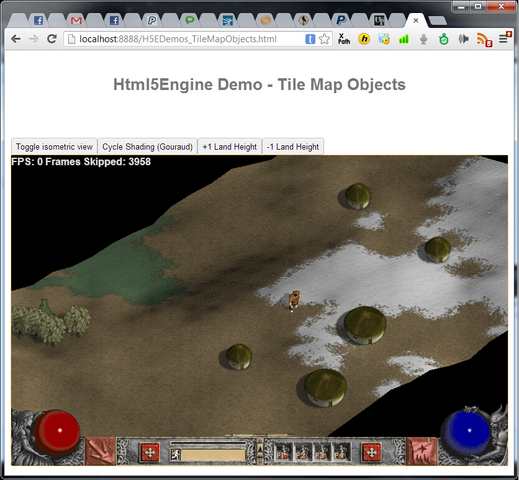Use the F4 potion belt slot
Image resolution: width=519 pixels, height=480 pixels.
coord(342,453)
